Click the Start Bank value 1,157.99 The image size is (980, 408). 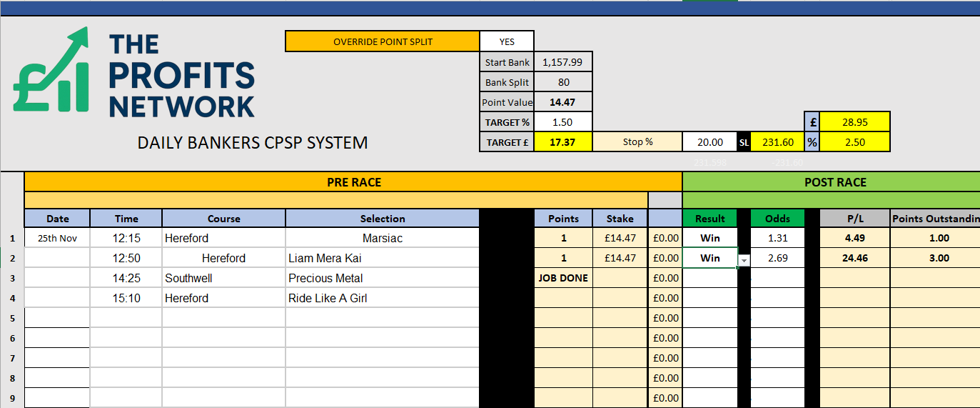[562, 62]
